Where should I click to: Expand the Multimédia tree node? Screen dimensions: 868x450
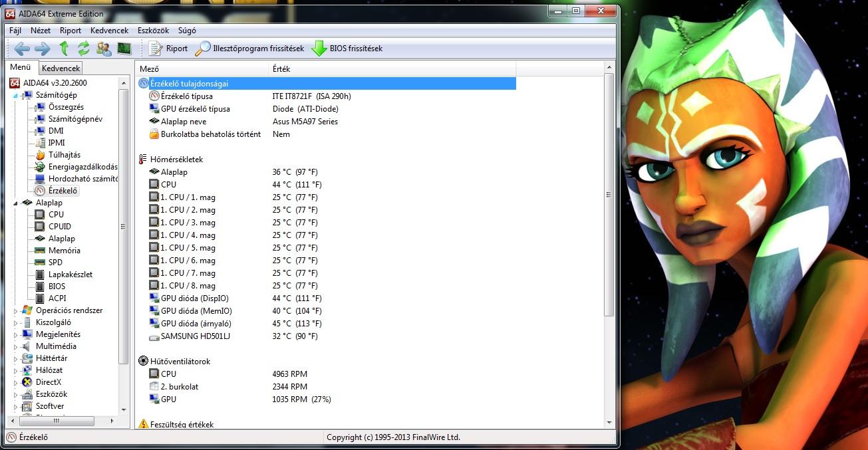pyautogui.click(x=15, y=346)
